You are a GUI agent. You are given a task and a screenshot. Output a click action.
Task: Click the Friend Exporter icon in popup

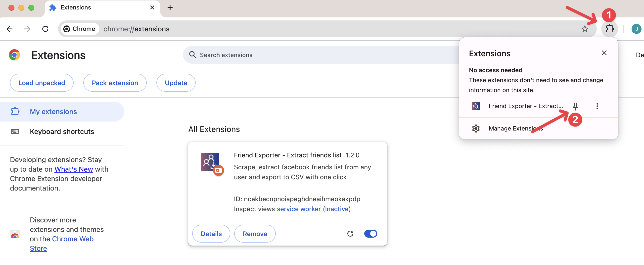(x=476, y=106)
